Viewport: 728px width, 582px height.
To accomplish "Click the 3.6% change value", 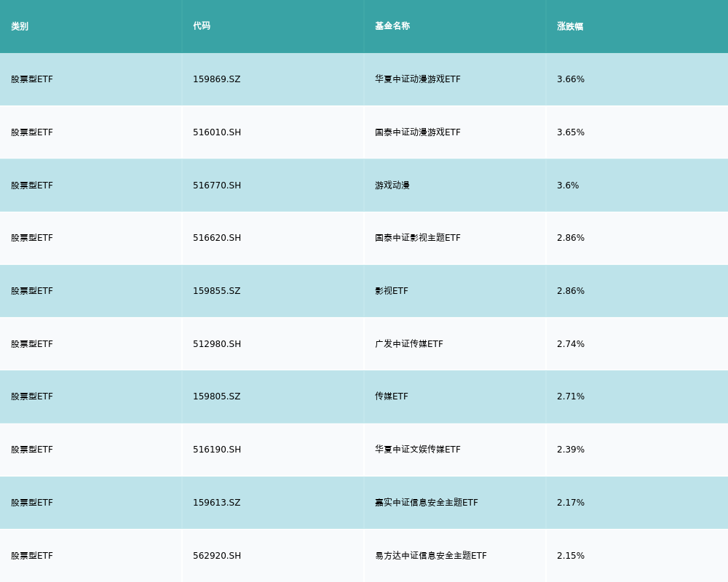I will click(568, 186).
